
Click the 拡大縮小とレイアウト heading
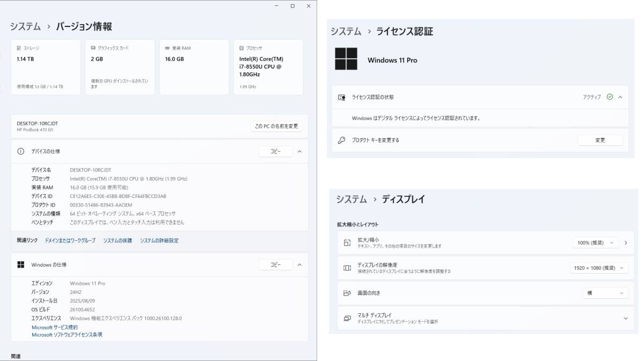pos(357,224)
